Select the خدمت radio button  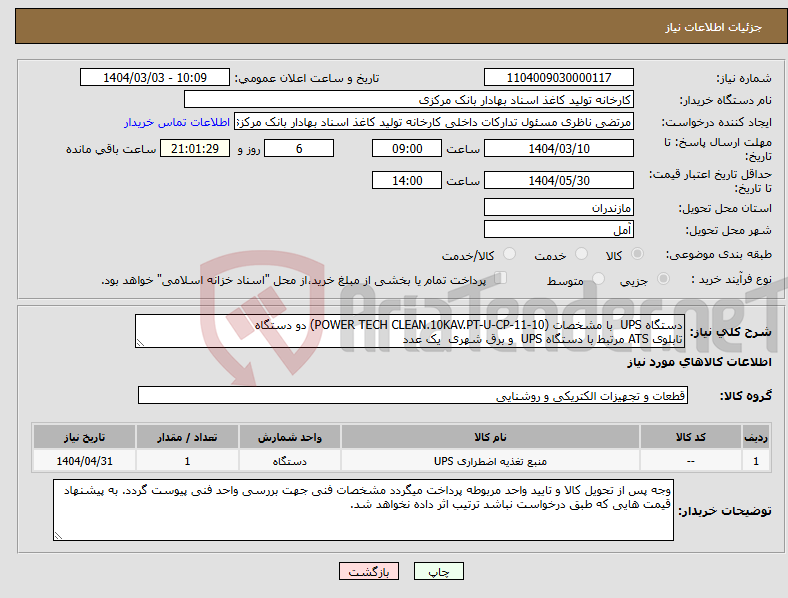pos(581,254)
